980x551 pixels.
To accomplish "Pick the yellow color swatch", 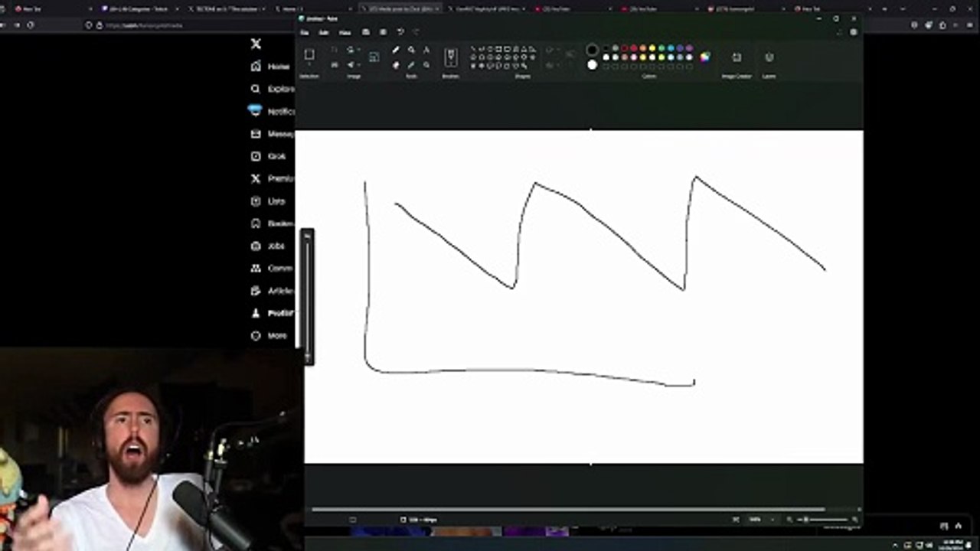I will coord(652,48).
